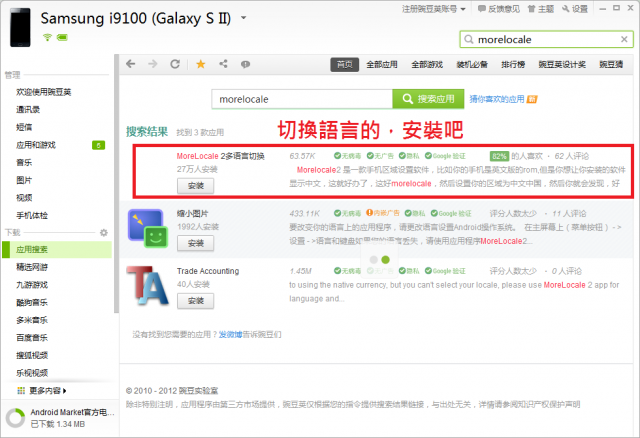This screenshot has height=438, width=640.
Task: Open 豌豆荚设计奖 tab
Action: point(562,64)
